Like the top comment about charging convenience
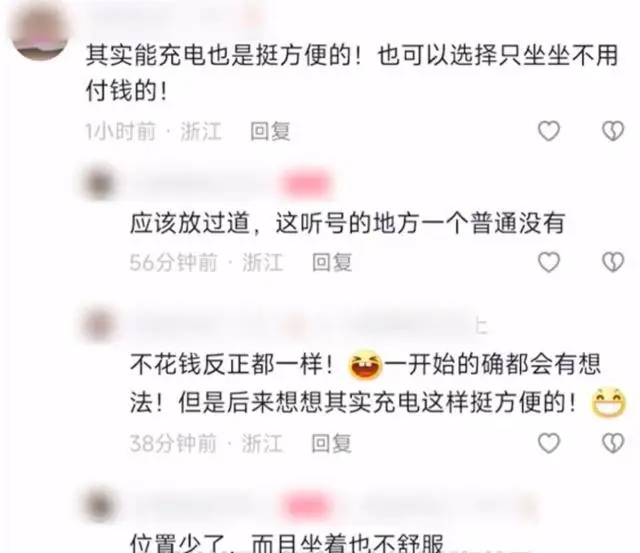640x553 pixels. [549, 131]
